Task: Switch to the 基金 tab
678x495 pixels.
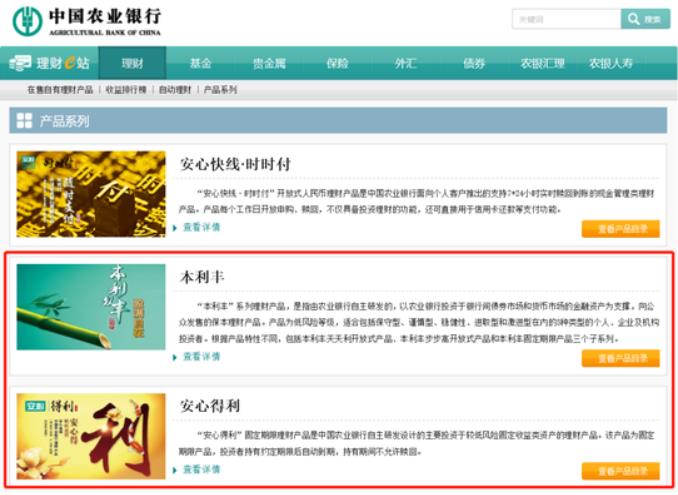Action: pos(201,63)
